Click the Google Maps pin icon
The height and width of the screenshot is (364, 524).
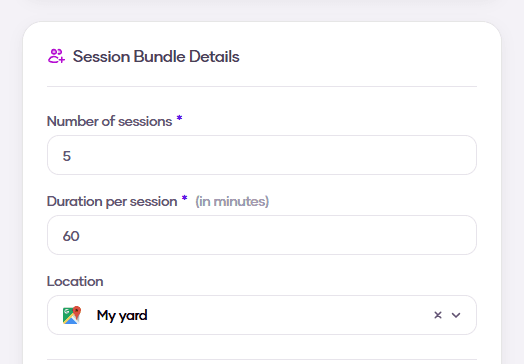click(x=72, y=315)
